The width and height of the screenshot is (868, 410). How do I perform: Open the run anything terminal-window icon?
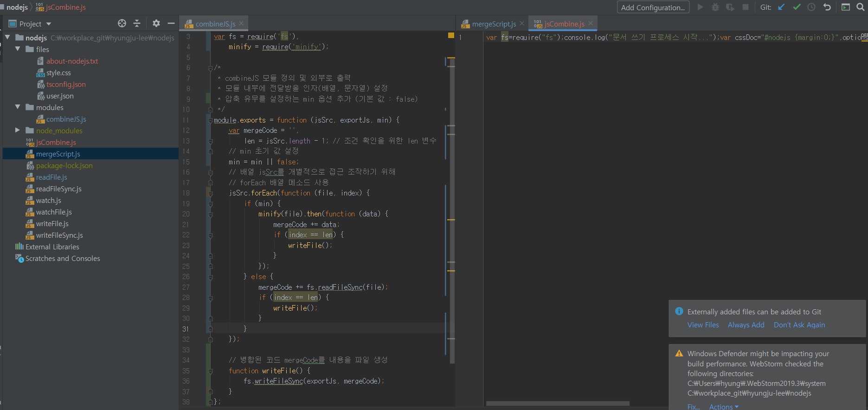tap(846, 7)
